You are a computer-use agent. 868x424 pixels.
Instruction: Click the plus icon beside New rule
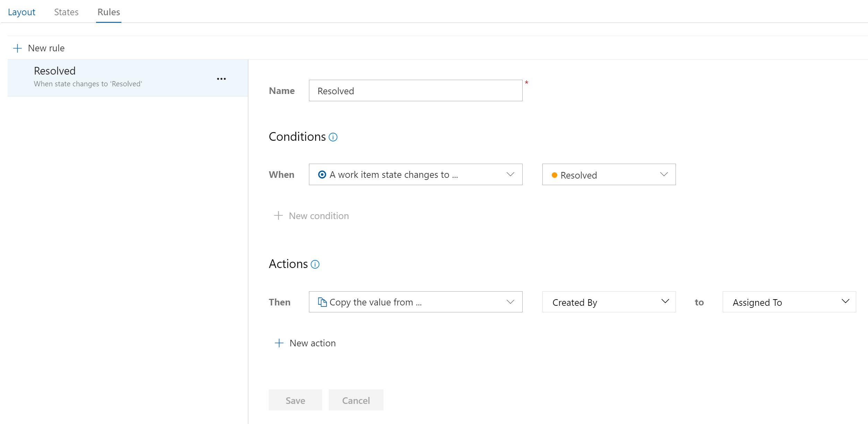pyautogui.click(x=17, y=48)
